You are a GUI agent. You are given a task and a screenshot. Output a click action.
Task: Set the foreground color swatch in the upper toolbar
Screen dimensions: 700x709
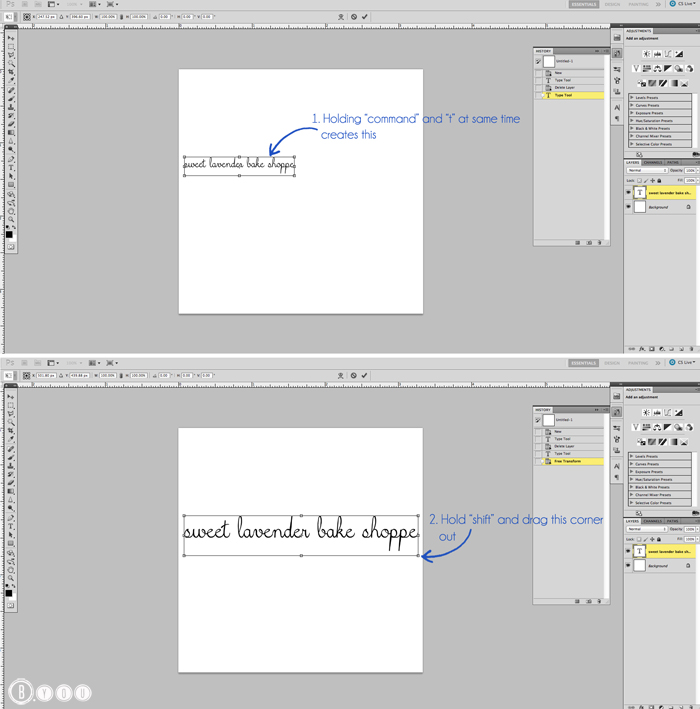tap(9, 234)
